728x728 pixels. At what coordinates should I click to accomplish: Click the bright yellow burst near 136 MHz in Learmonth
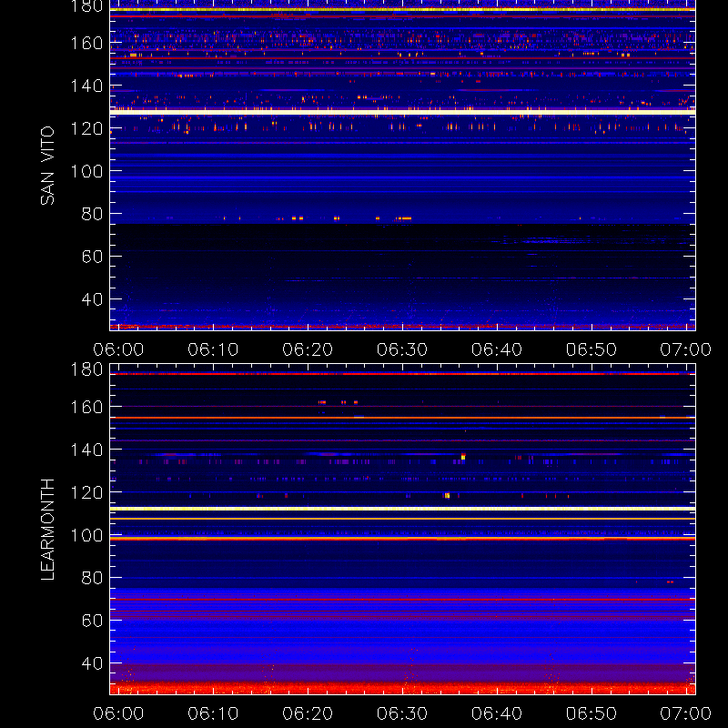pos(463,457)
